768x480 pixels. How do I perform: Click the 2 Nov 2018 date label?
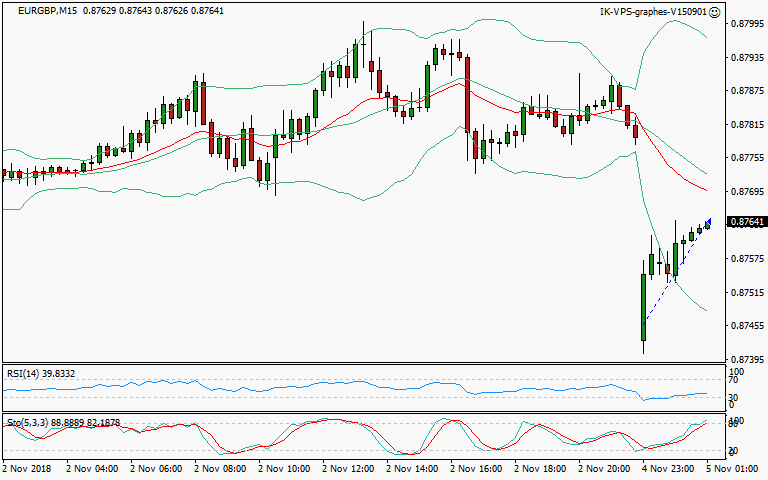pos(29,468)
